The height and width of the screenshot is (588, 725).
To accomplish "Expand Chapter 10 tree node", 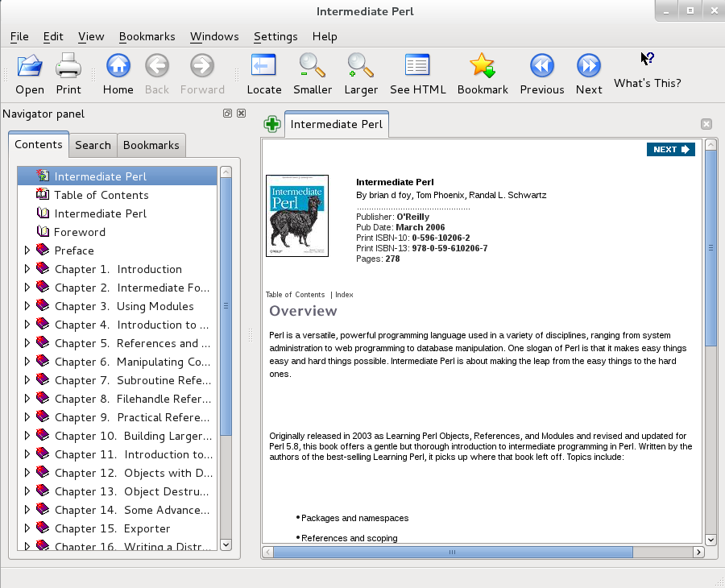I will [x=27, y=435].
